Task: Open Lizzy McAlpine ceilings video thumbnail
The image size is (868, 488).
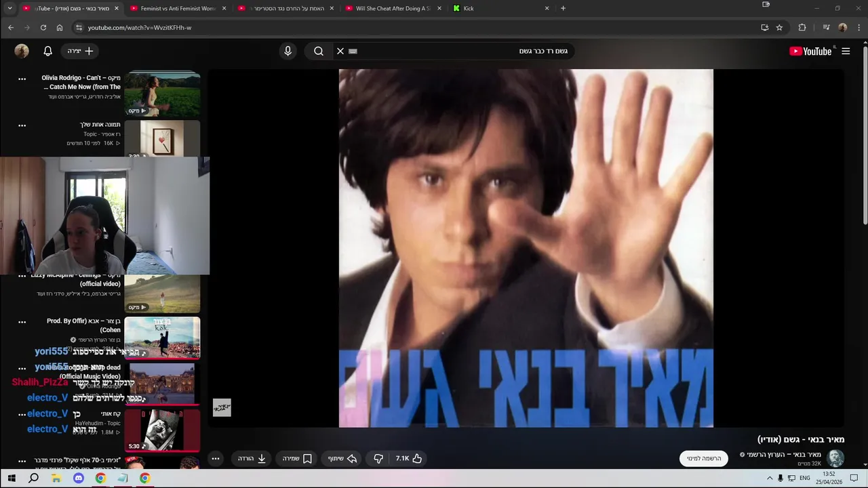Action: point(162,293)
